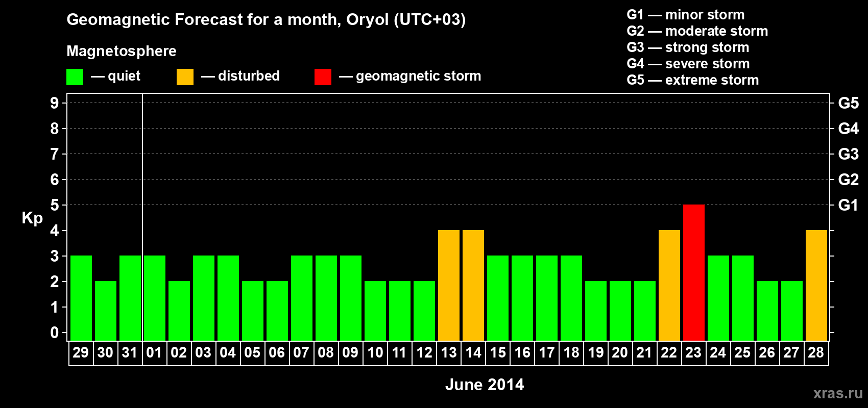This screenshot has height=408, width=868.
Task: Click Kp value 7 on the left axis
Action: [x=55, y=154]
